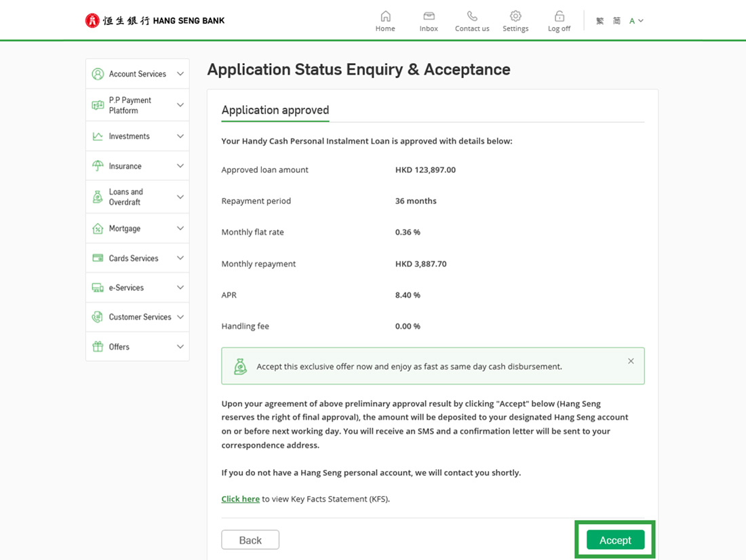Open the Settings gear icon
This screenshot has height=560, width=746.
coord(515,16)
